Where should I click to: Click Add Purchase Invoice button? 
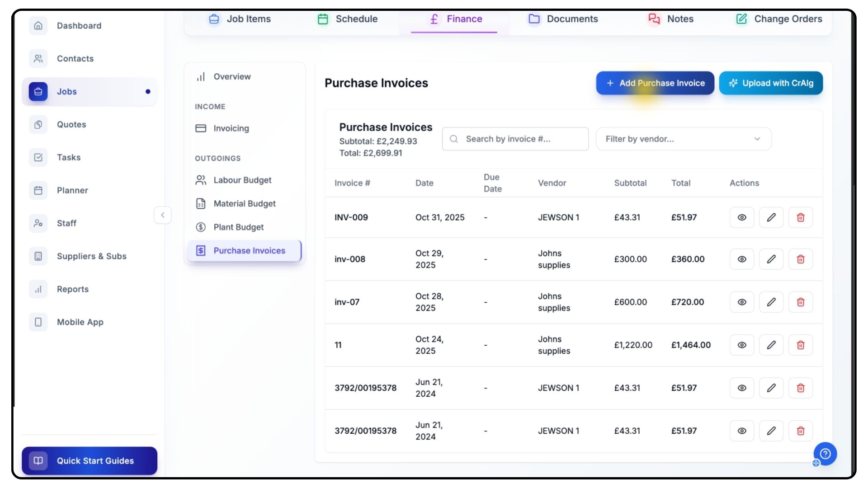[x=655, y=83]
